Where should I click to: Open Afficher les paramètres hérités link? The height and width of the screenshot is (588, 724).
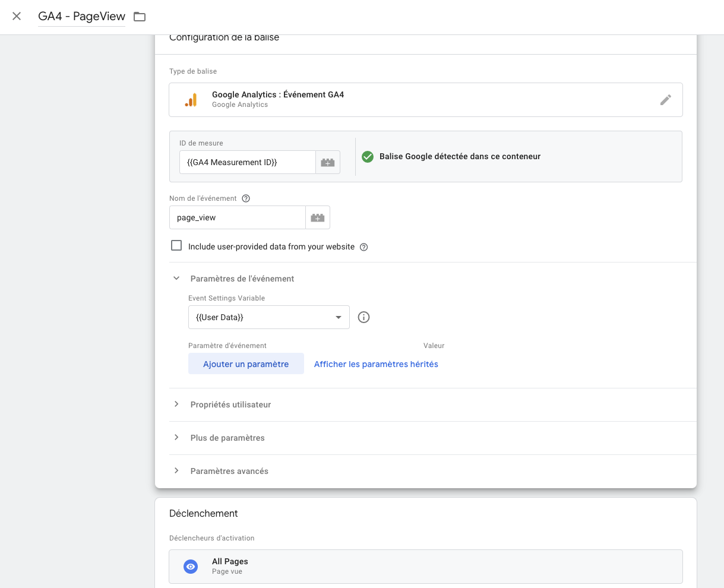click(x=376, y=364)
